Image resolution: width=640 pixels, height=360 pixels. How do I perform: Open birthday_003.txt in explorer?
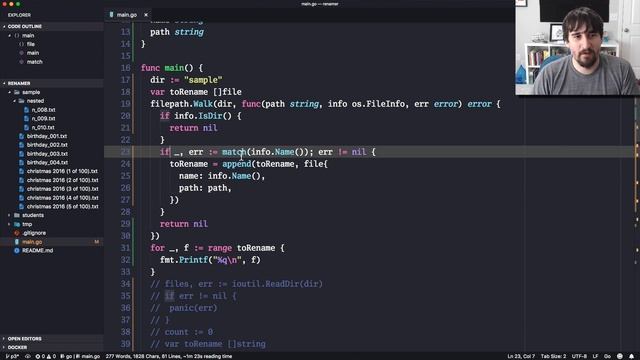(x=47, y=154)
